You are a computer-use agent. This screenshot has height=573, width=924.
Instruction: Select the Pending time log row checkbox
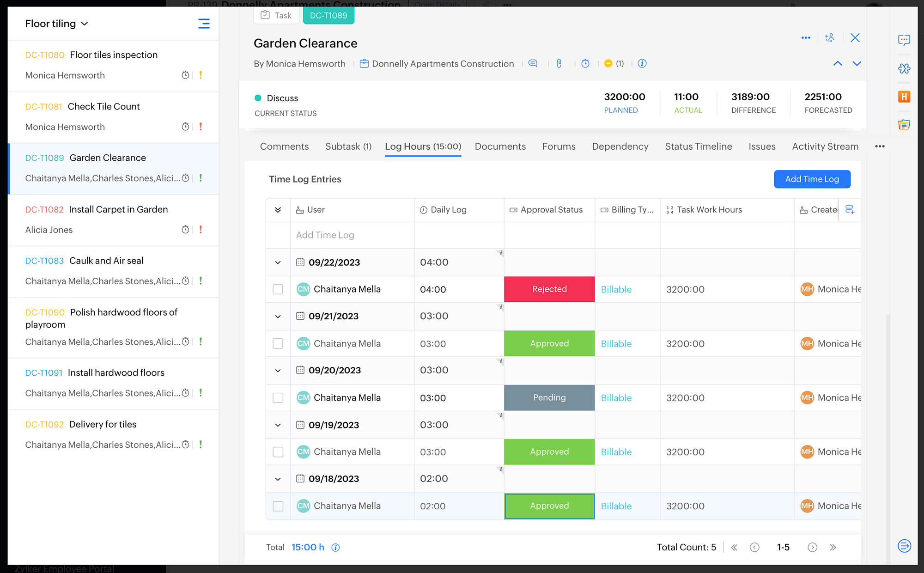pos(278,398)
